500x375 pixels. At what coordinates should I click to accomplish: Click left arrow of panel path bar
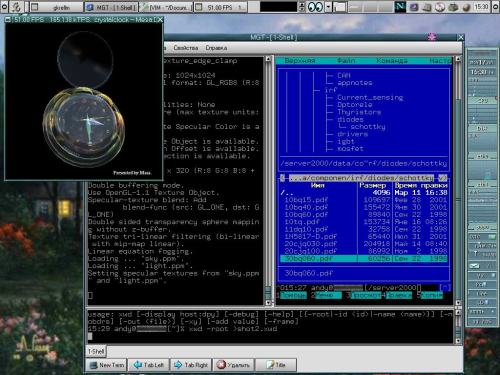pos(283,178)
